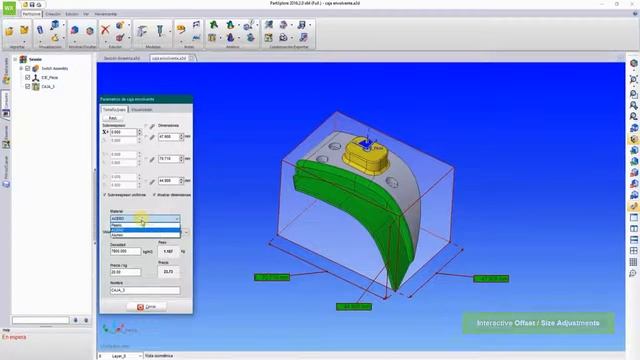Click the red cube with checkmark icon

pyautogui.click(x=120, y=38)
